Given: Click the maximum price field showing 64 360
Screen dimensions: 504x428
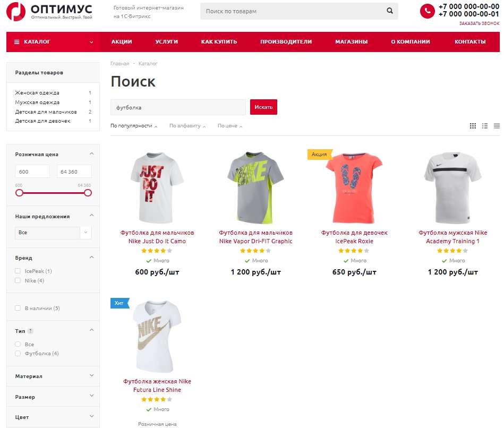Looking at the screenshot, I should tap(74, 172).
